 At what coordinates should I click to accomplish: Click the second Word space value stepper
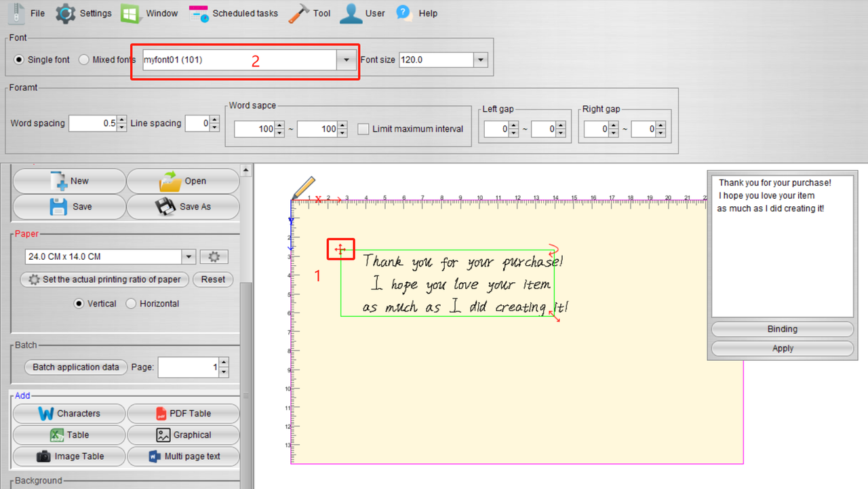click(x=342, y=129)
